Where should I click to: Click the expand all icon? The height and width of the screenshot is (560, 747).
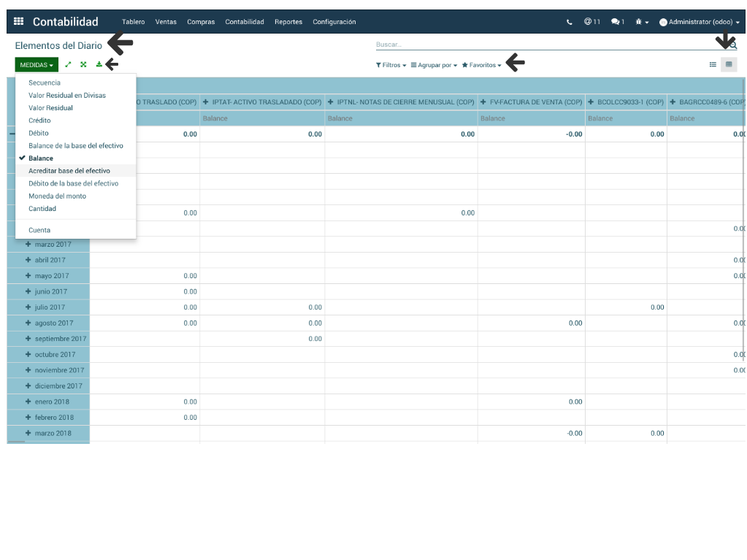tap(83, 65)
